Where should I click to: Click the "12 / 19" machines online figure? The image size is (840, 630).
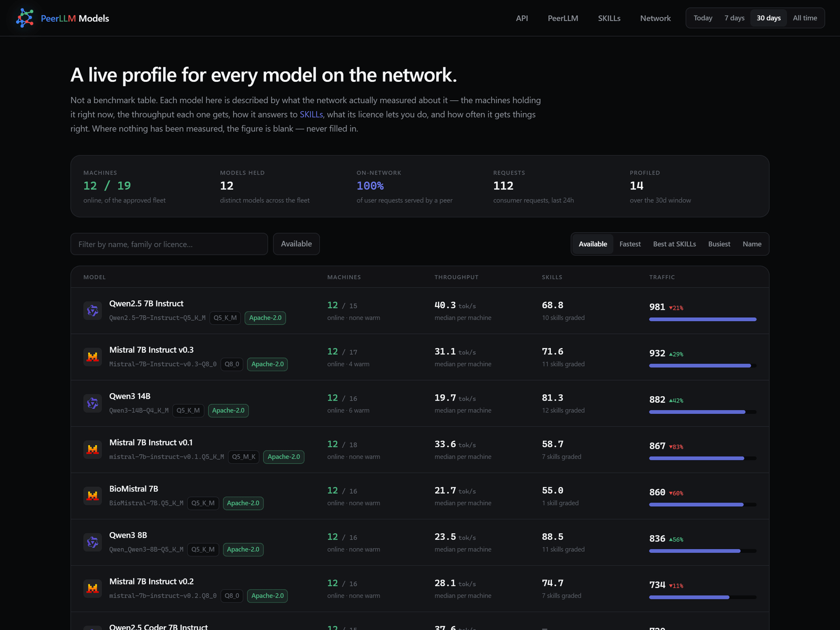(107, 186)
